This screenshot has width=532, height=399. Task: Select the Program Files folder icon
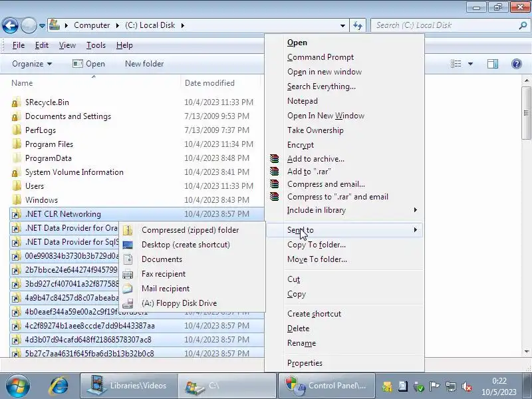pos(16,144)
